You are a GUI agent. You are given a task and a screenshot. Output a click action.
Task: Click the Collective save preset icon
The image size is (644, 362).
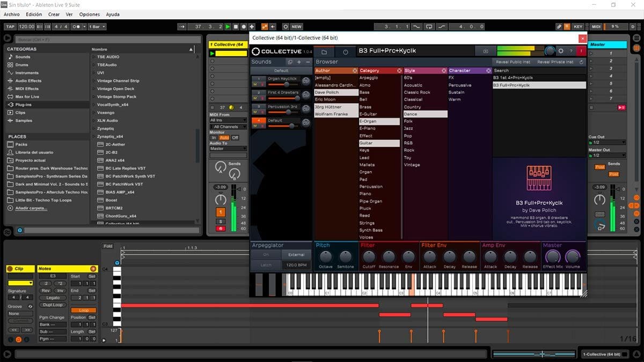(x=486, y=51)
